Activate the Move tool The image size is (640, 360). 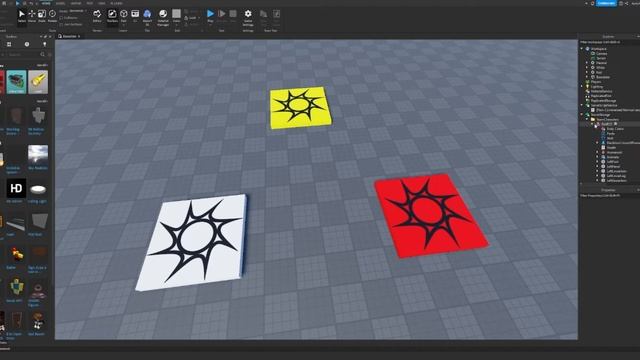click(x=31, y=16)
